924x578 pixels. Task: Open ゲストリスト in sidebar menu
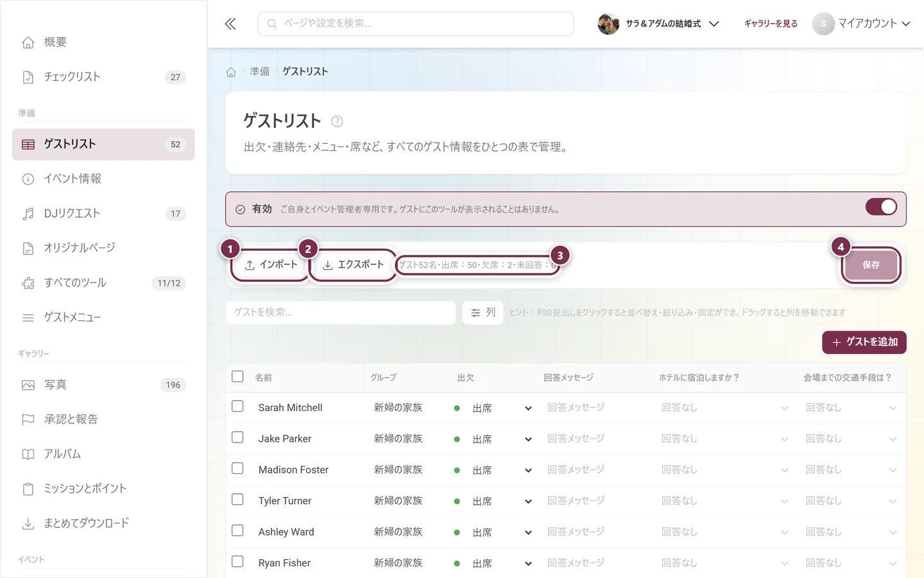pyautogui.click(x=103, y=144)
